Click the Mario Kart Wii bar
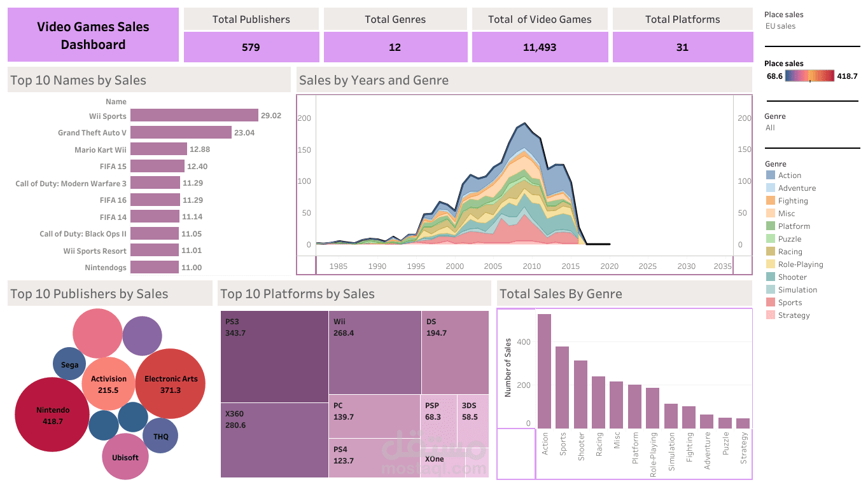The width and height of the screenshot is (868, 487). tap(158, 149)
